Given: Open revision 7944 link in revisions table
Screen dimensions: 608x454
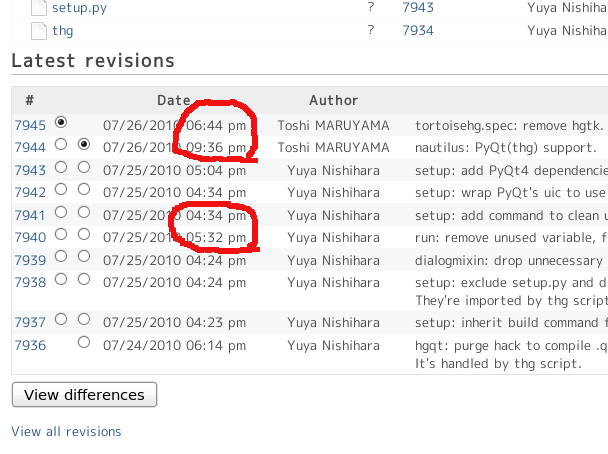Looking at the screenshot, I should [x=30, y=147].
